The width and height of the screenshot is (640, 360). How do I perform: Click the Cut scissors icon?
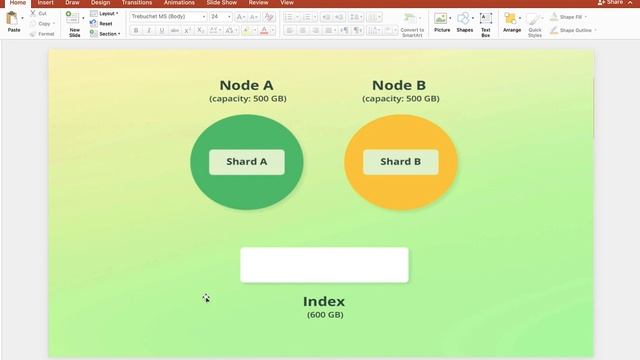(33, 13)
